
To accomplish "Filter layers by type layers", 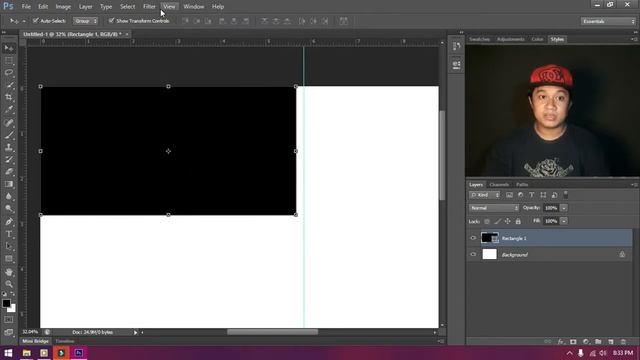I will 531,195.
